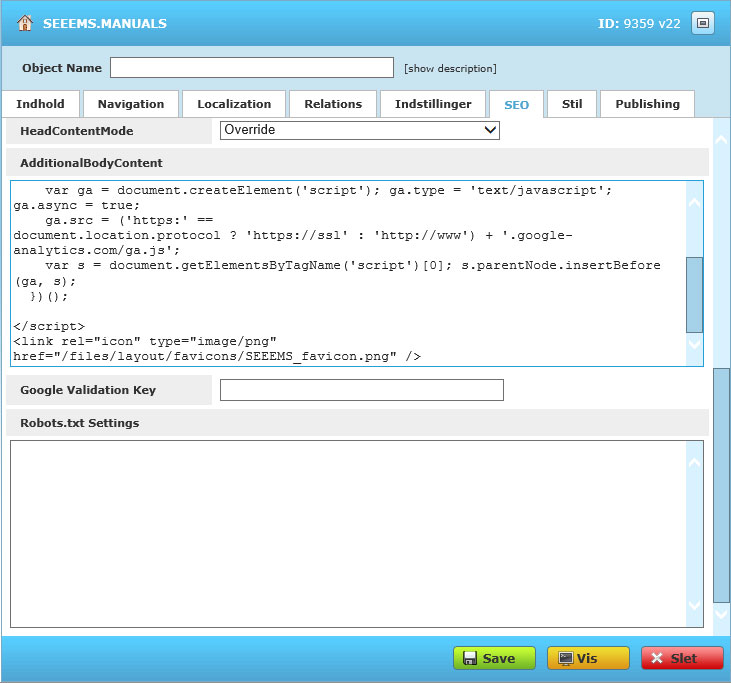Click the Object Name input field
Screen dimensions: 731x683
tap(252, 68)
